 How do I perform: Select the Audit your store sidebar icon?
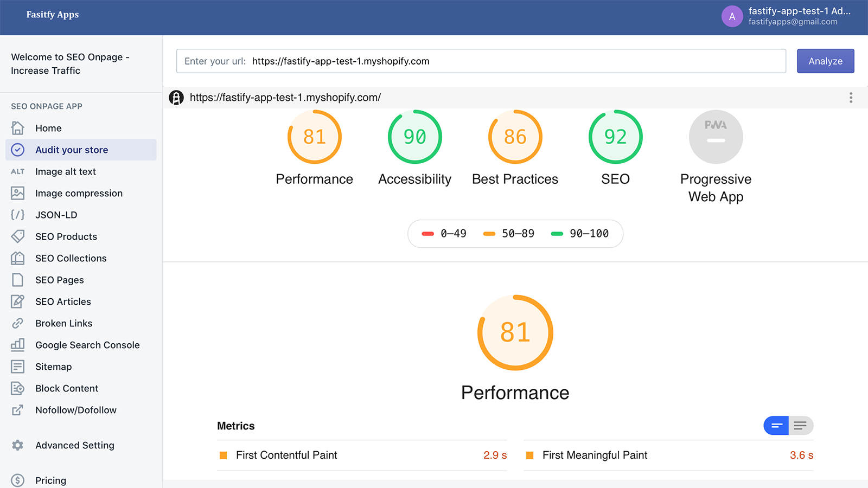(x=18, y=150)
